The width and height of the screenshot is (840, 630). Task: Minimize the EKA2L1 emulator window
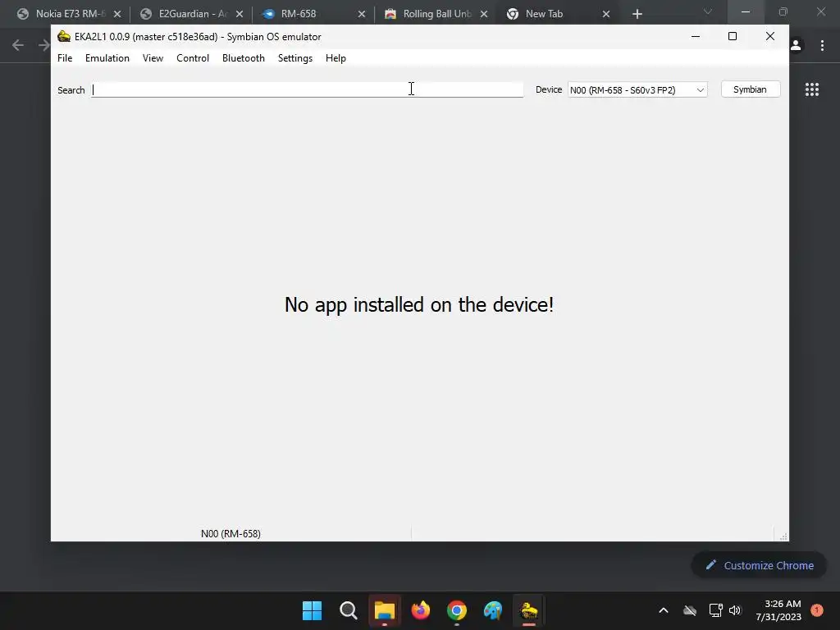696,36
